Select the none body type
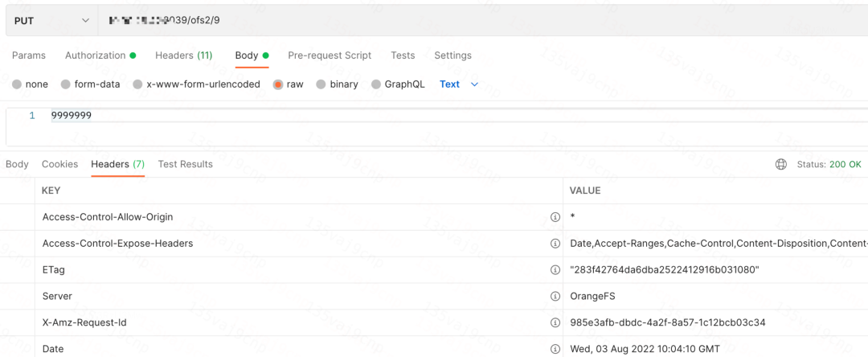The image size is (868, 357). [18, 84]
